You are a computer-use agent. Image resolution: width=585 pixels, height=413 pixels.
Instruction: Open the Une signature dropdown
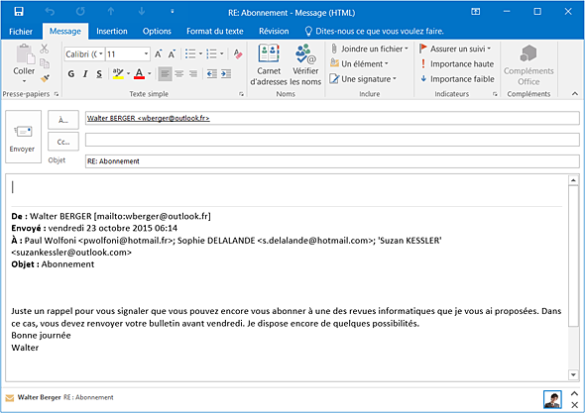(363, 79)
